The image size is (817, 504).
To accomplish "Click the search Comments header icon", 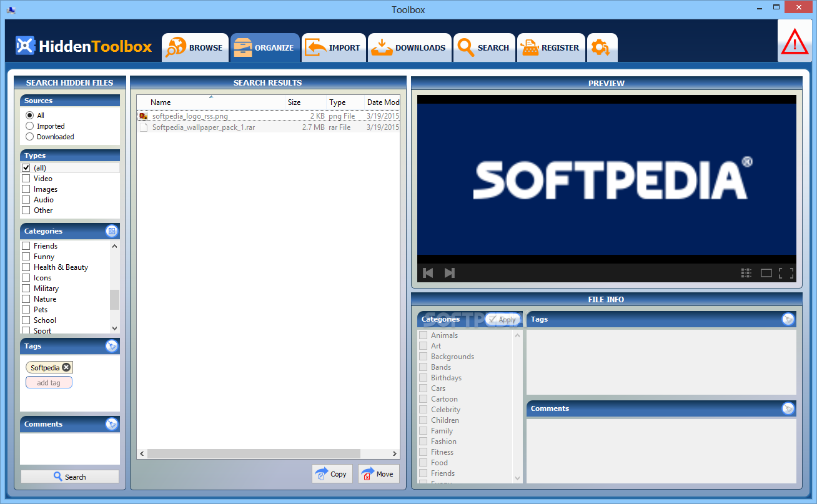I will point(112,424).
